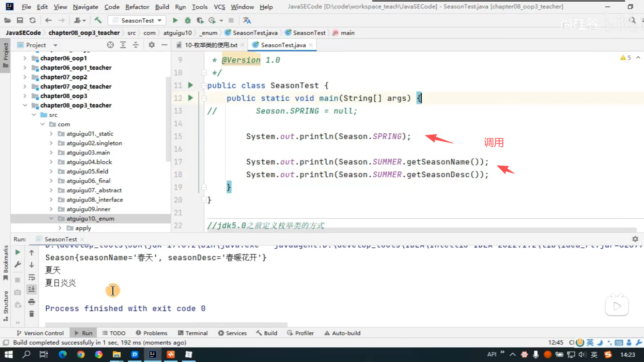The height and width of the screenshot is (362, 644).
Task: Expand the chapter08_oop3 folder
Action: click(25, 96)
